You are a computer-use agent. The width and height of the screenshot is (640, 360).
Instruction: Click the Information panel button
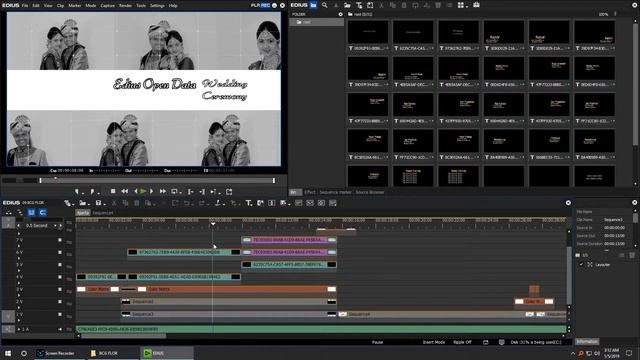[587, 342]
